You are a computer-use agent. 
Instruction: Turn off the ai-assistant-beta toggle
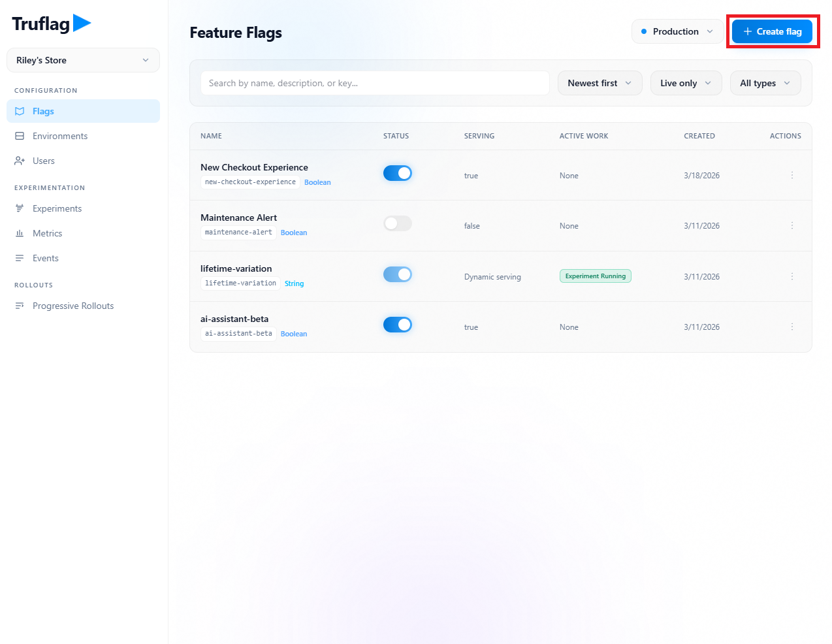coord(397,325)
